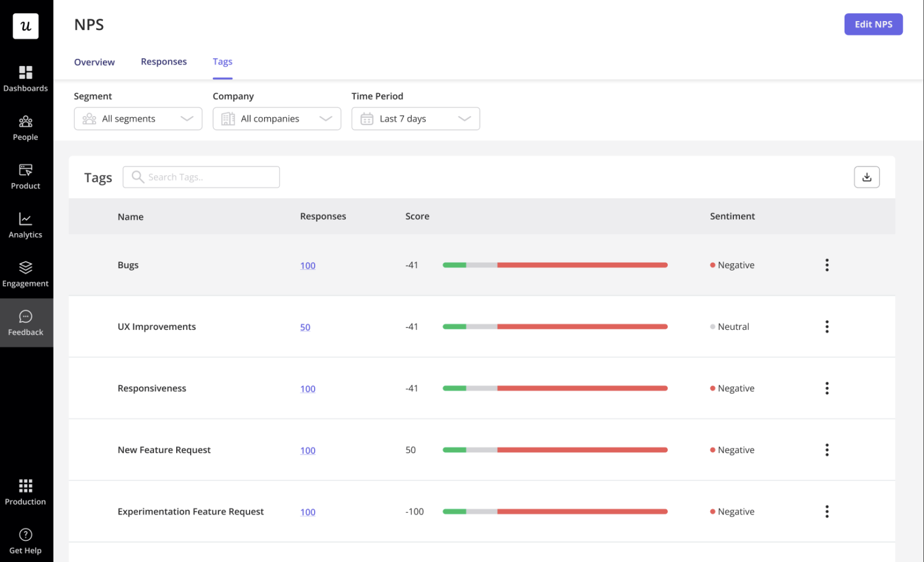The image size is (924, 562).
Task: Expand the All companies dropdown
Action: [277, 118]
